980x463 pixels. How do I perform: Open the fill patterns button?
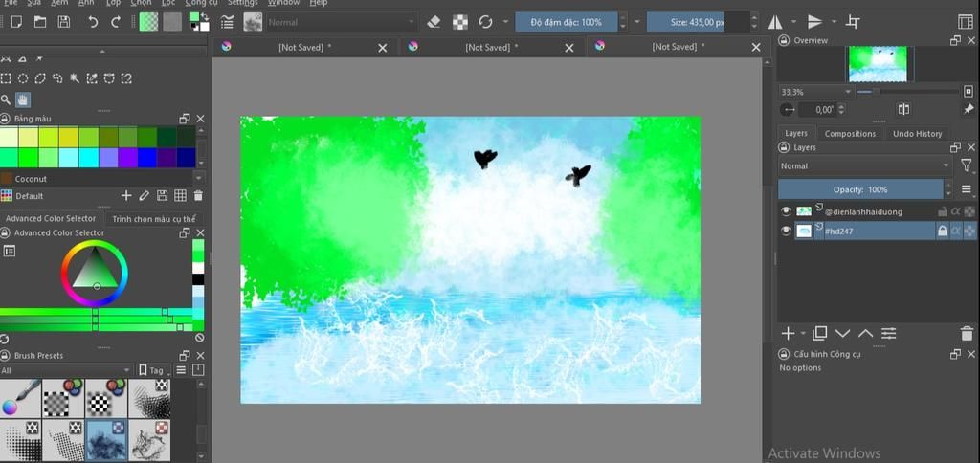pos(172,22)
